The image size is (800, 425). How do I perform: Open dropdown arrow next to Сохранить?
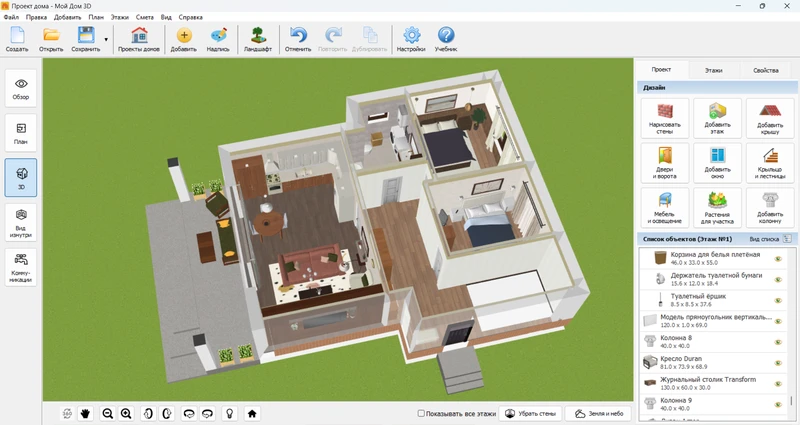coord(105,39)
